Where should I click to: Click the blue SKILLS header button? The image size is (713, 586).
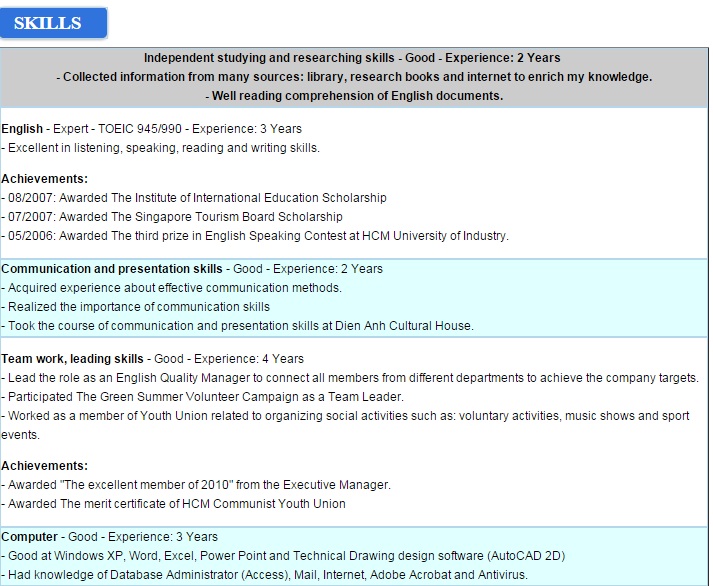[x=54, y=23]
